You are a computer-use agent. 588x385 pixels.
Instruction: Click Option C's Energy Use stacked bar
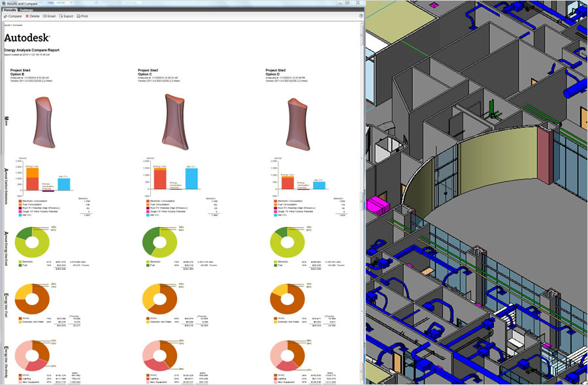tap(160, 179)
